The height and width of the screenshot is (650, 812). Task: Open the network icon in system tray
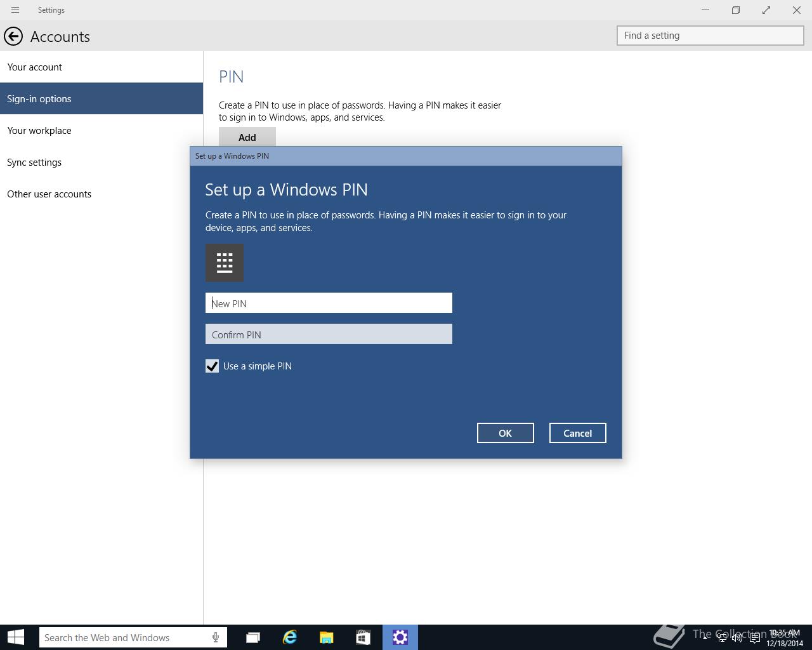tap(721, 637)
